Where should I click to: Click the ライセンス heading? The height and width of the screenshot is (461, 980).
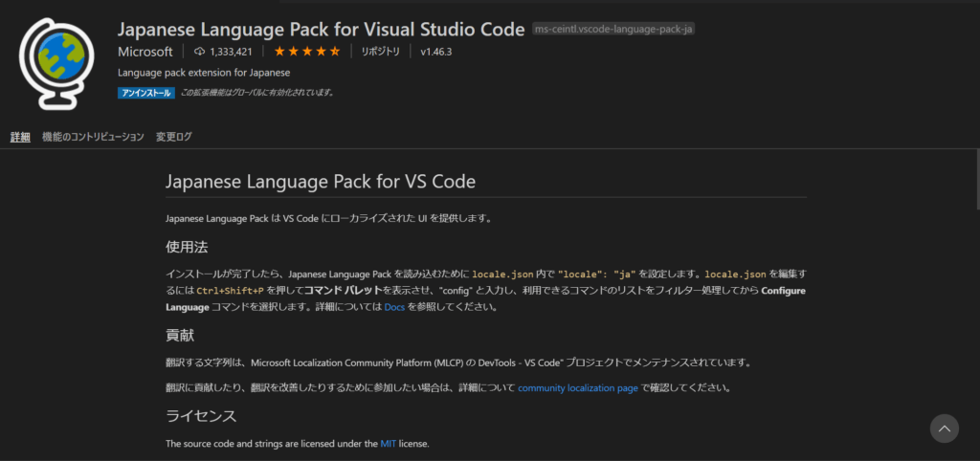coord(201,415)
